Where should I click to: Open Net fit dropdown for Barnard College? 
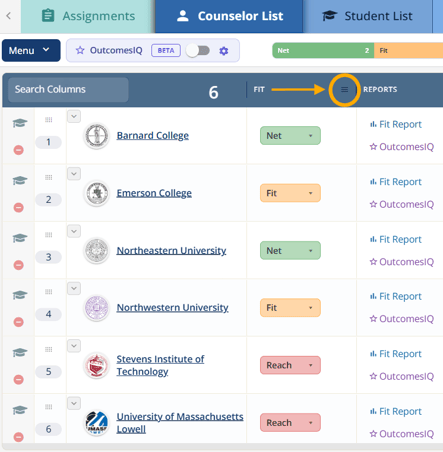pos(290,136)
